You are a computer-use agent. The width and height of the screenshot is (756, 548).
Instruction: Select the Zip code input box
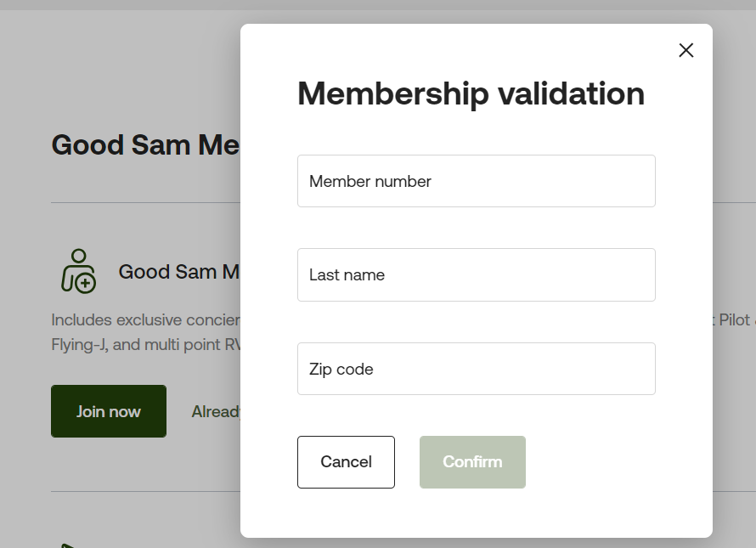(x=476, y=369)
